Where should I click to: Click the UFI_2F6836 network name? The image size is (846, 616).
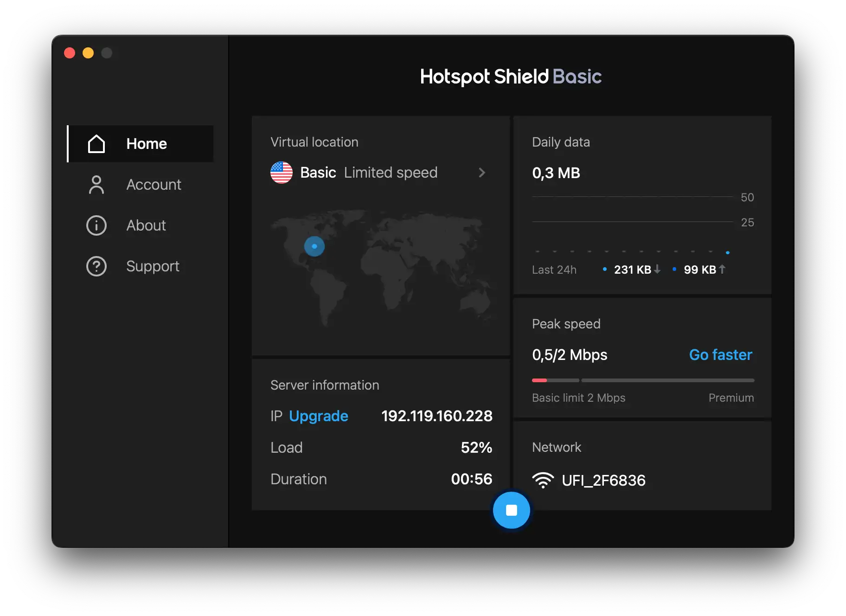click(x=603, y=481)
